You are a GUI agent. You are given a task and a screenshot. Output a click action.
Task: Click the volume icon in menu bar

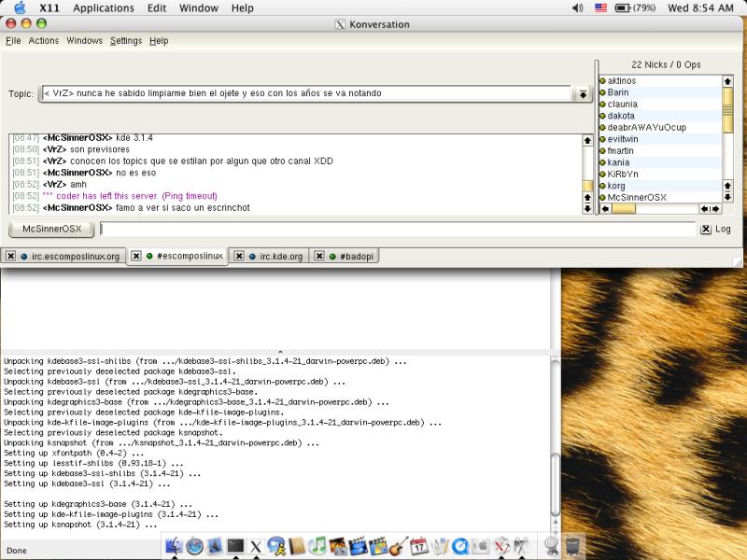point(577,8)
